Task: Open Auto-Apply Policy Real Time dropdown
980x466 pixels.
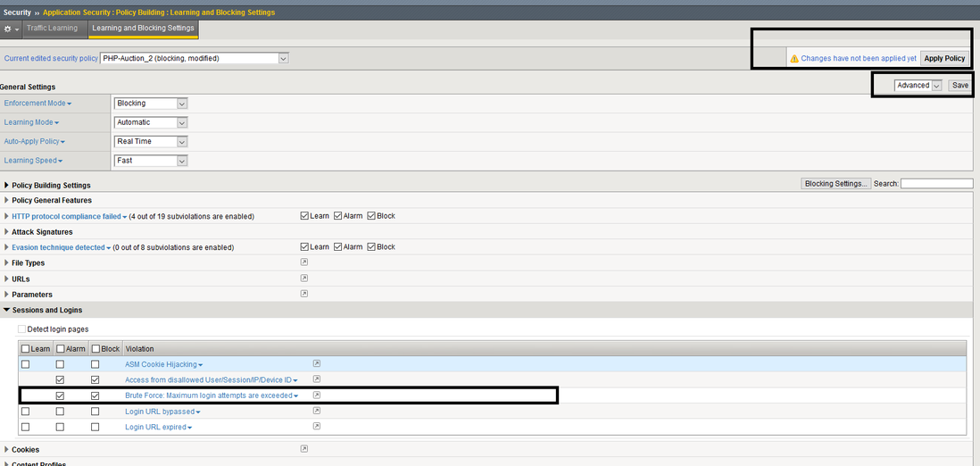Action: 151,141
